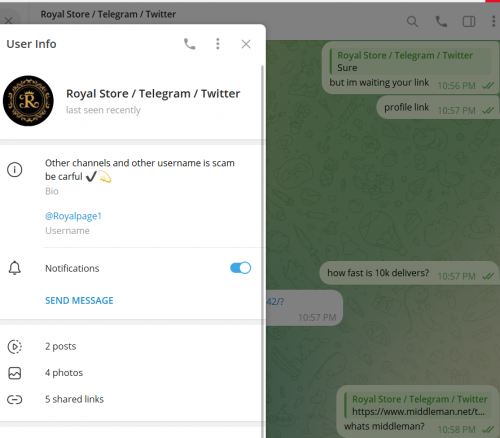The image size is (500, 438).
Task: Click the 'whats middleman?' message
Action: 384,426
